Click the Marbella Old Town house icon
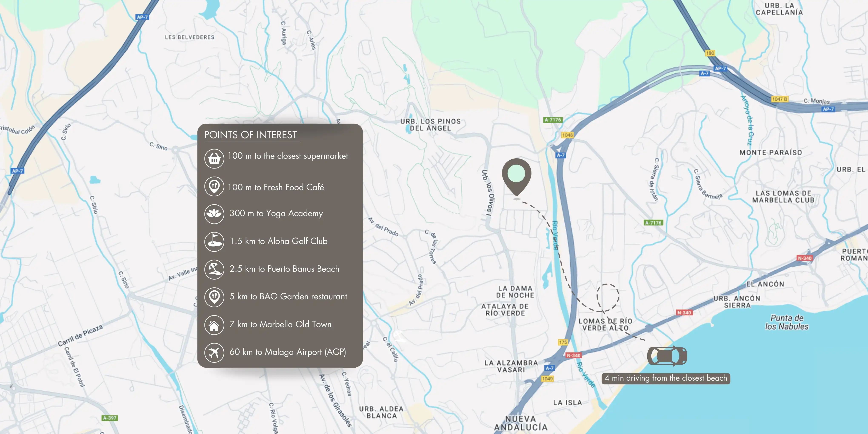This screenshot has width=868, height=434. pyautogui.click(x=214, y=325)
